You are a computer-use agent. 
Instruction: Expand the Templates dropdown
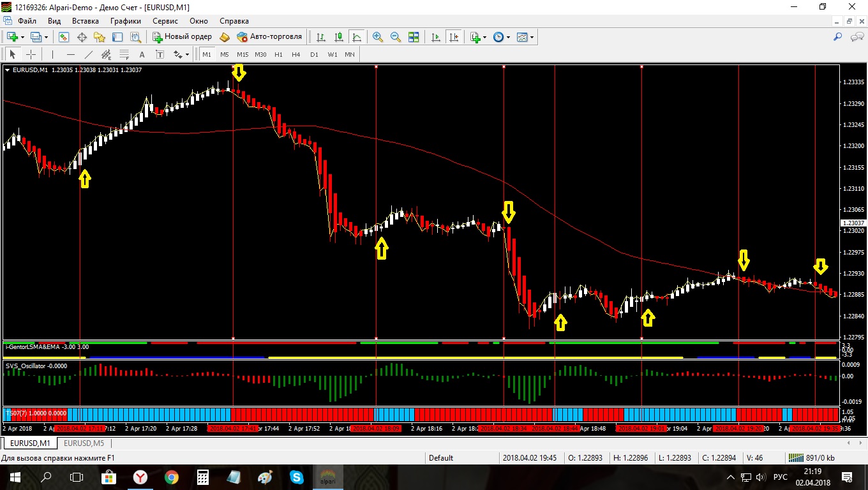[x=532, y=37]
